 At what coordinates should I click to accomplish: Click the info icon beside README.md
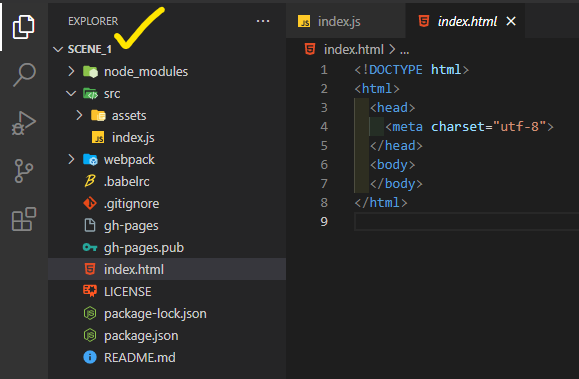pyautogui.click(x=90, y=357)
